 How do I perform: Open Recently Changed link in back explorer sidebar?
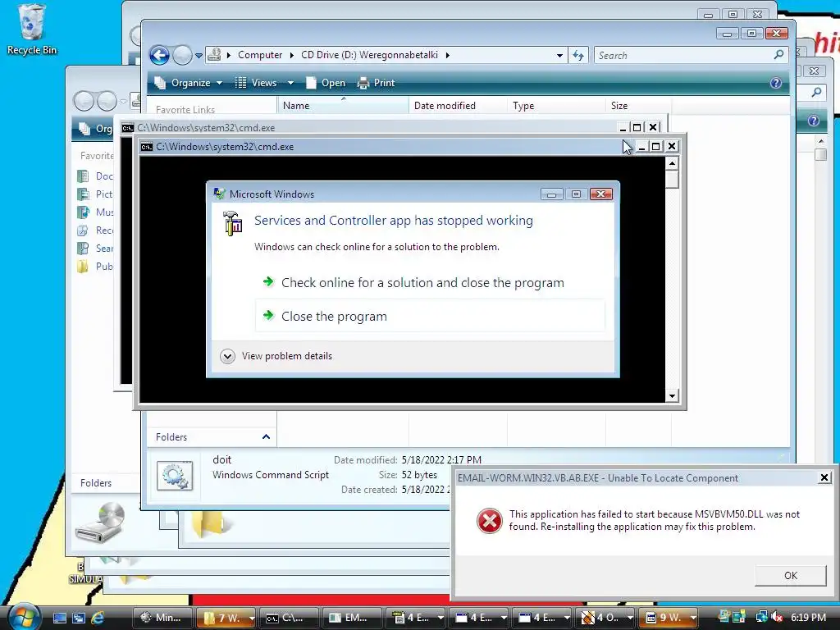point(95,231)
